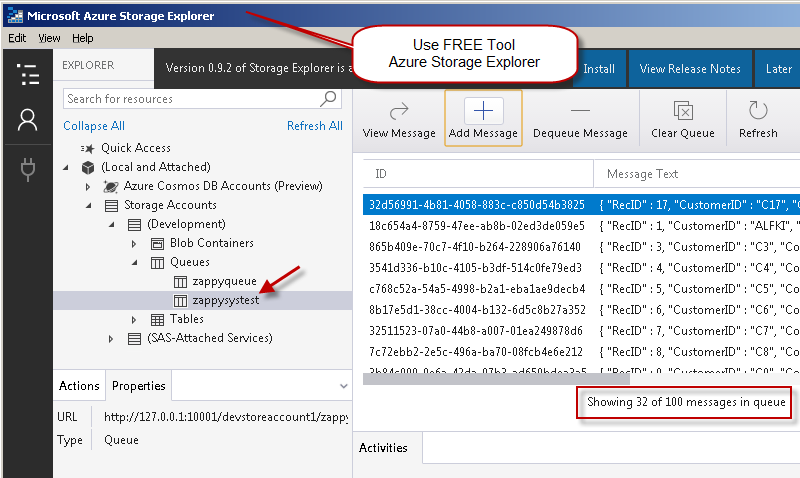Click the Azure Storage Explorer title bar app icon

point(15,16)
